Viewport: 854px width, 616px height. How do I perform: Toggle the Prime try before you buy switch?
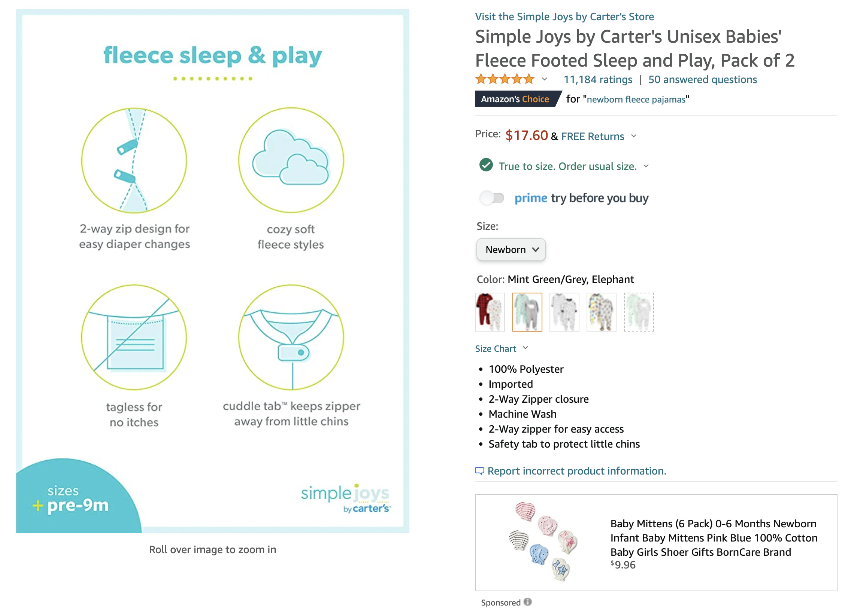pos(492,198)
